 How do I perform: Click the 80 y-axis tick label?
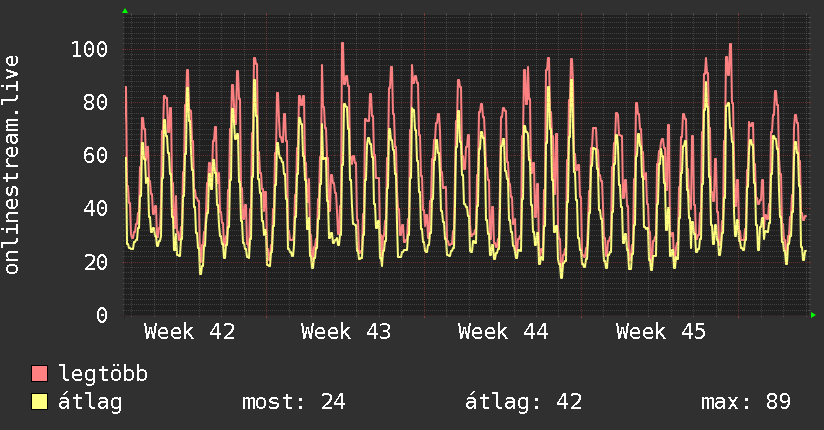pyautogui.click(x=96, y=103)
